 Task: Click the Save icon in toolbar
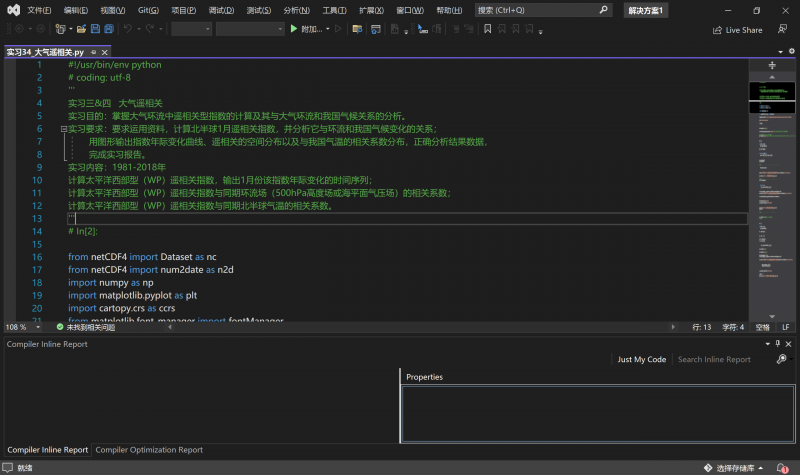94,29
